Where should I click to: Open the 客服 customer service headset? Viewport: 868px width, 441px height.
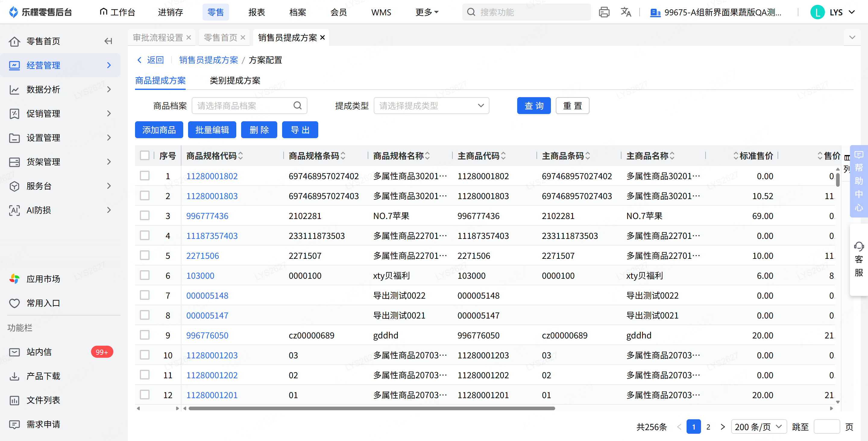[x=859, y=259]
